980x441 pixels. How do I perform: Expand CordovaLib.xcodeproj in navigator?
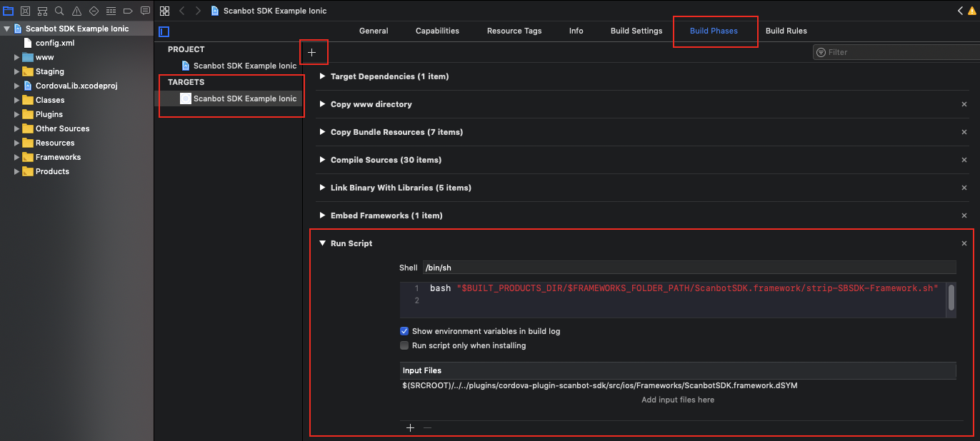(16, 86)
